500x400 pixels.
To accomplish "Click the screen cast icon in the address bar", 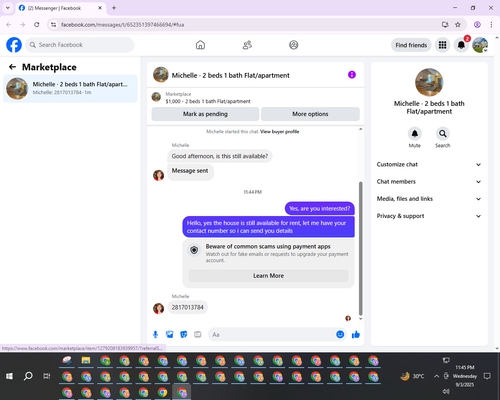I will (445, 25).
